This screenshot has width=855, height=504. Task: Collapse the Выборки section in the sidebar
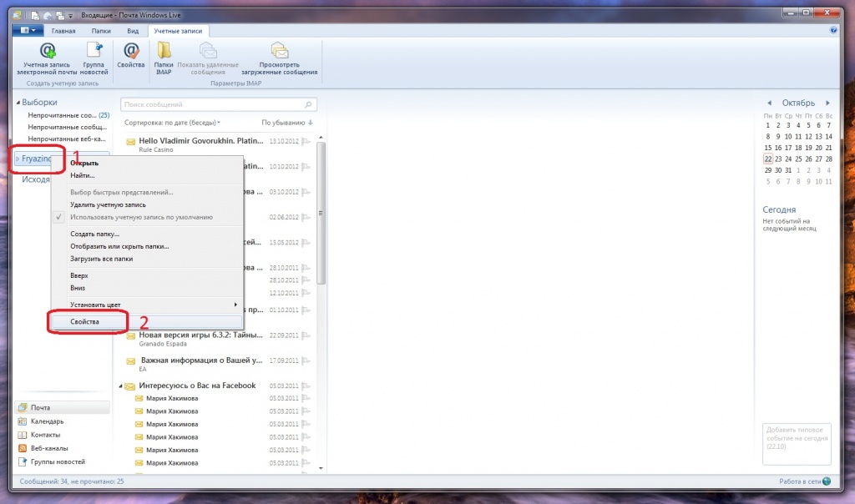18,103
